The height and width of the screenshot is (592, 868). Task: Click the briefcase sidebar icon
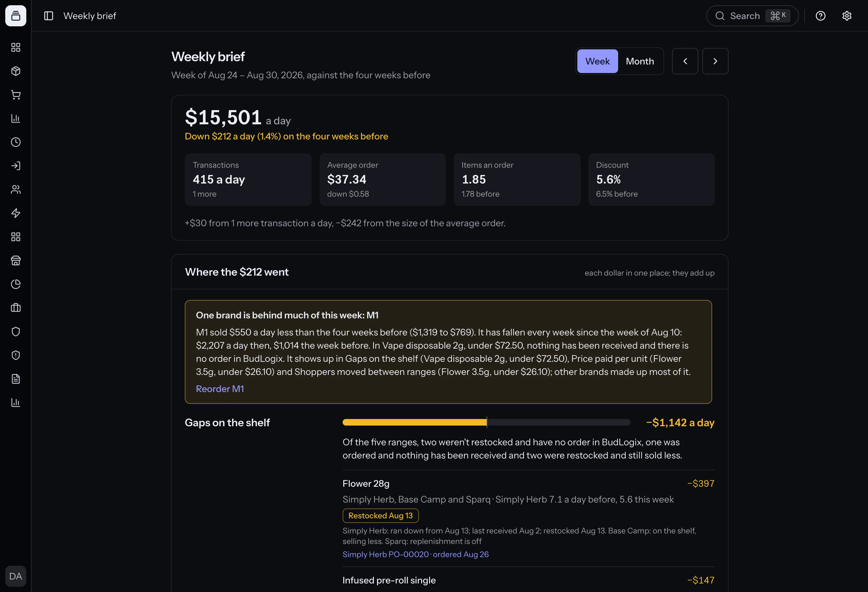16,308
